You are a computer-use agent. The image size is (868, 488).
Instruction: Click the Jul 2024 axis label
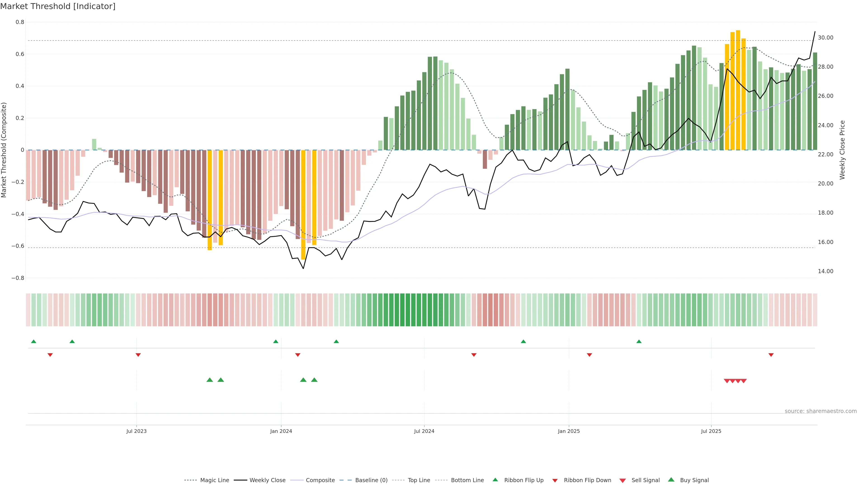tap(424, 431)
